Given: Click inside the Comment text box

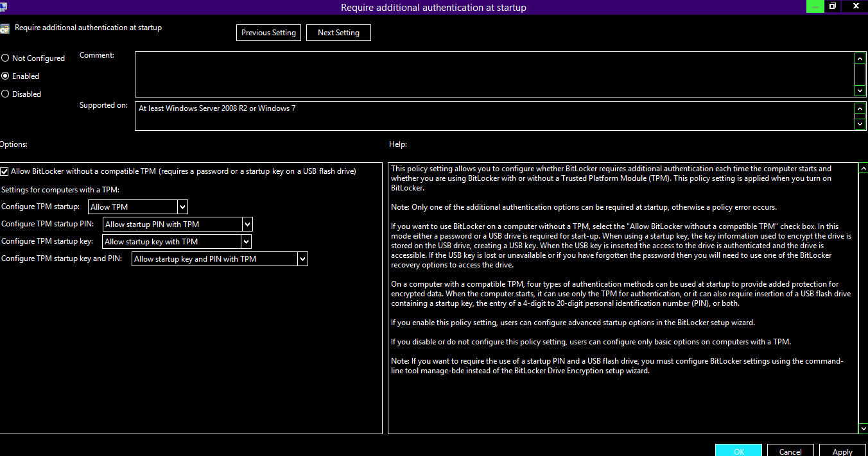Looking at the screenshot, I should pyautogui.click(x=494, y=74).
